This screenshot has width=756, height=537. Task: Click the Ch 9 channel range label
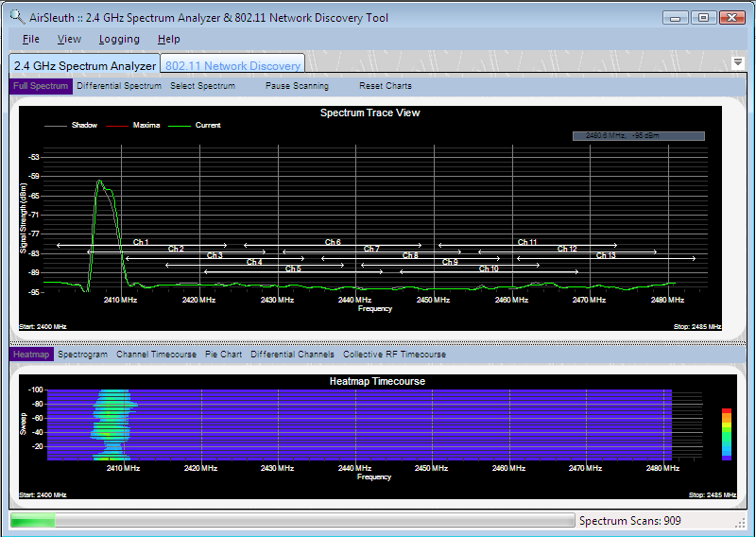[450, 262]
